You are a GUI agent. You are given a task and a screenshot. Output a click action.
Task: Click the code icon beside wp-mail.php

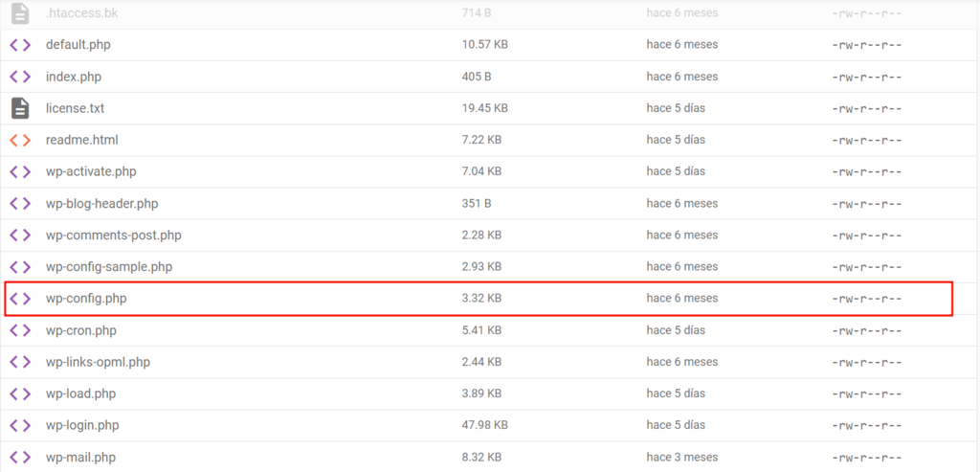pyautogui.click(x=20, y=457)
